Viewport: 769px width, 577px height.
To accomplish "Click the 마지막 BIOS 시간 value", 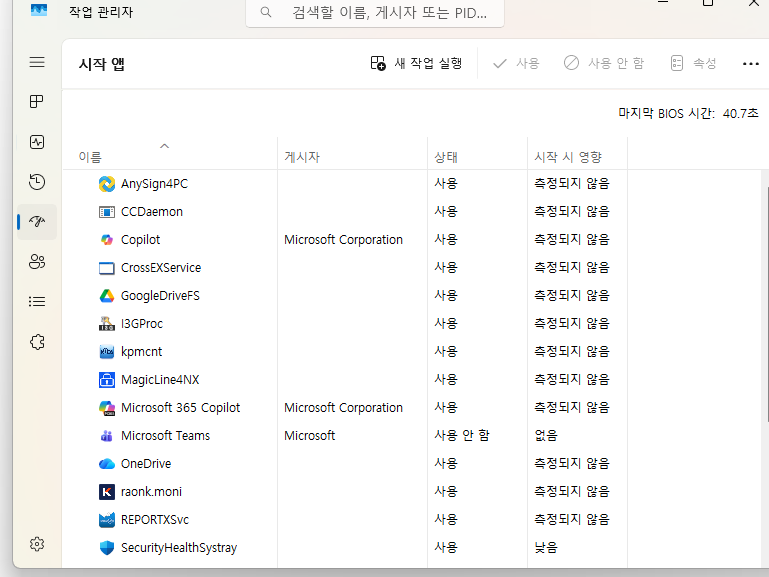I will (x=741, y=114).
